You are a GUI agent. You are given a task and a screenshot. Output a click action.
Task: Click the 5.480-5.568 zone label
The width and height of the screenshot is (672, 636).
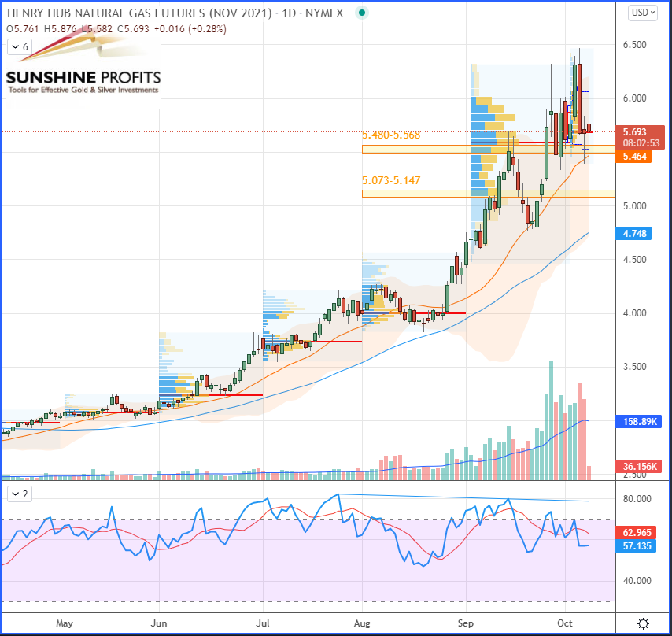391,135
